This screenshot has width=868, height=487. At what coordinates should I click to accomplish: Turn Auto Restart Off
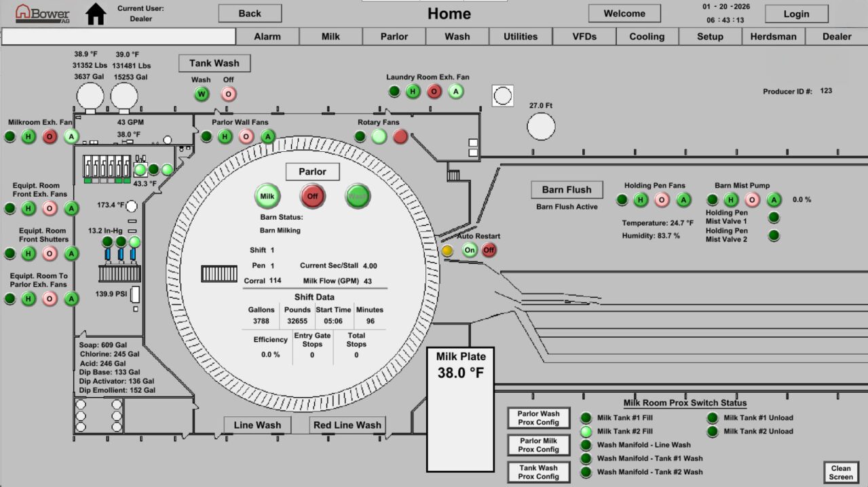489,250
